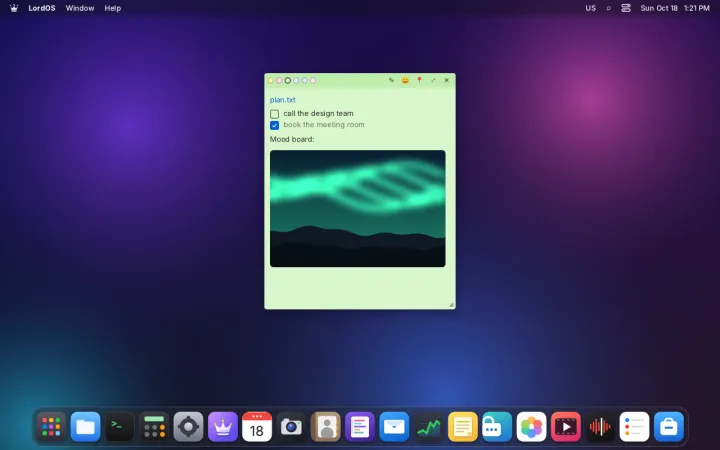Close the green sticky note
The width and height of the screenshot is (720, 450).
coord(446,80)
